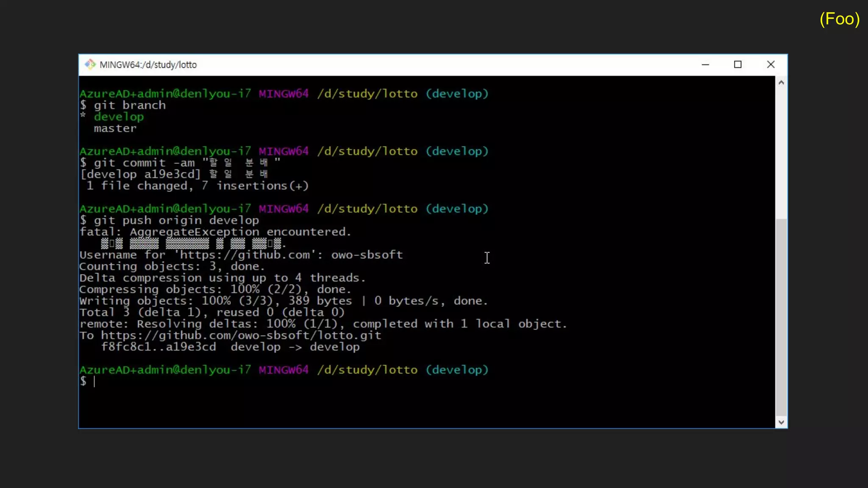
Task: Minimize the MINGW64 terminal window
Action: tap(705, 64)
